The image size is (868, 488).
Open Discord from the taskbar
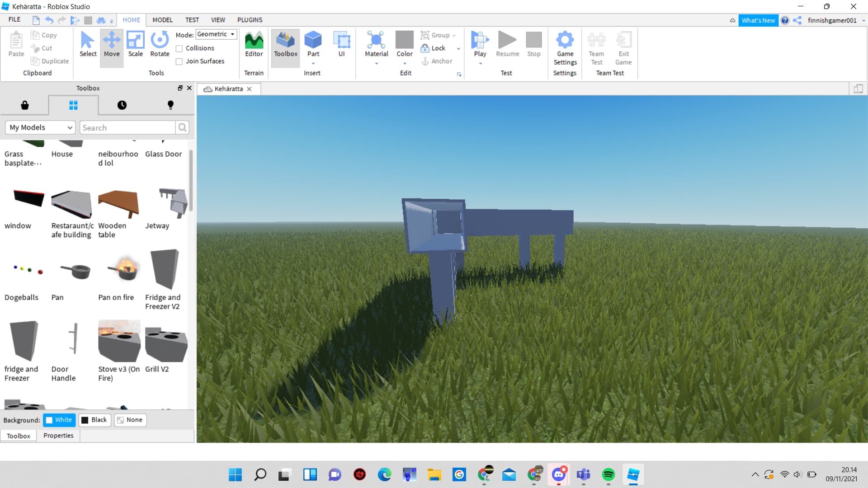(559, 474)
